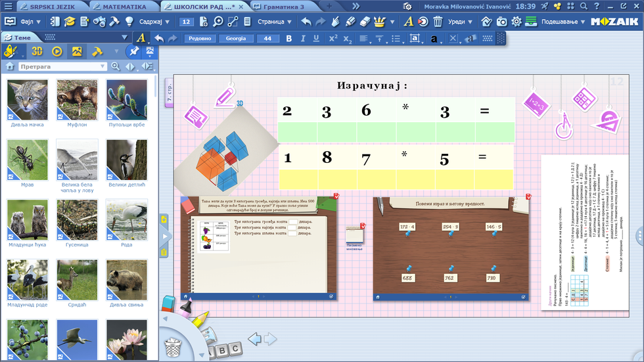
Task: Toggle superscript formatting
Action: pos(333,38)
